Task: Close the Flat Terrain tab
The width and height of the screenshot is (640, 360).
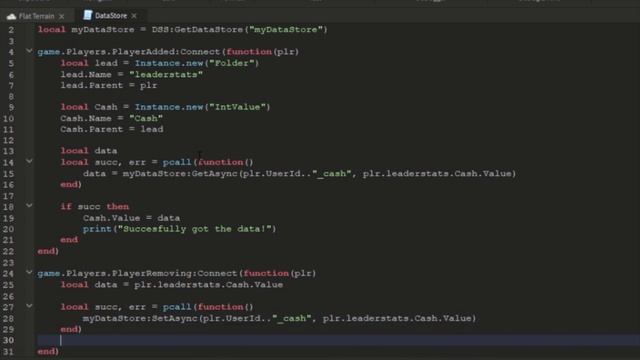Action: click(x=62, y=16)
